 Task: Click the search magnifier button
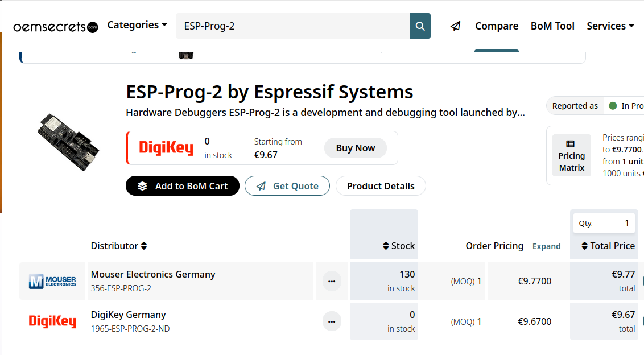coord(420,26)
